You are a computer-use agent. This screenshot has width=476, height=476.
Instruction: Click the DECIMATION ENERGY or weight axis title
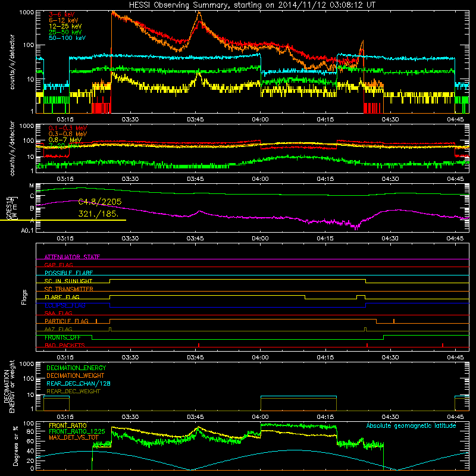9,386
